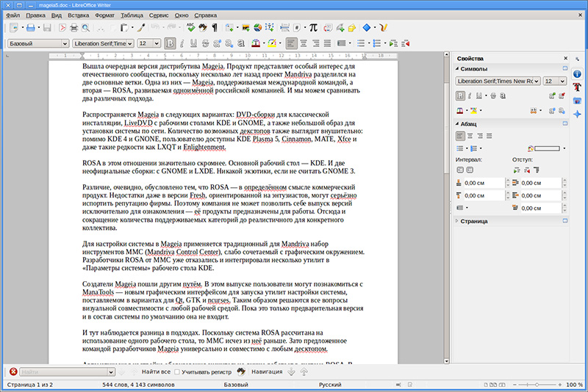Click in the 'Найти' search input field

tap(63, 371)
